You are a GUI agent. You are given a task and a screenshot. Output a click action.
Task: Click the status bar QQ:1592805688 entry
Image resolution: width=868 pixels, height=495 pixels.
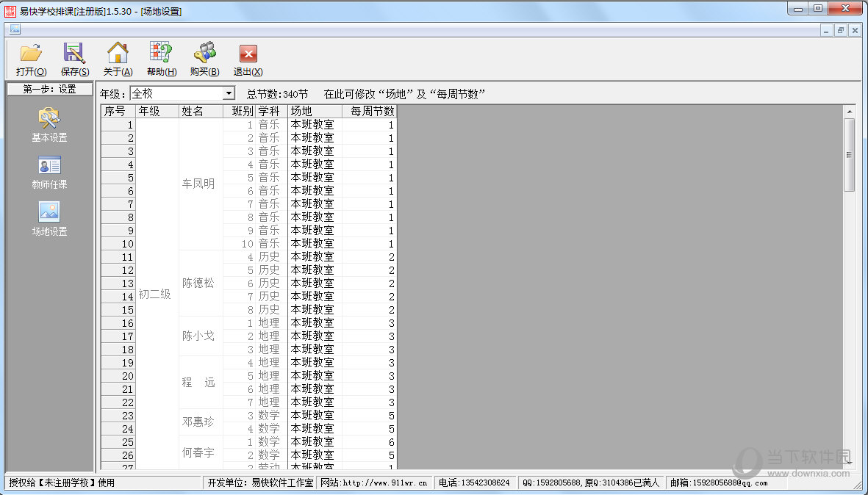point(591,483)
